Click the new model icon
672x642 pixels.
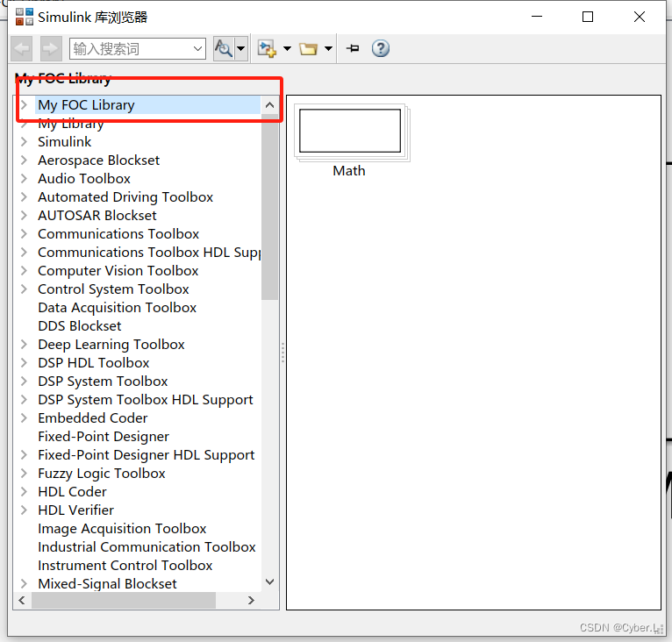click(267, 48)
